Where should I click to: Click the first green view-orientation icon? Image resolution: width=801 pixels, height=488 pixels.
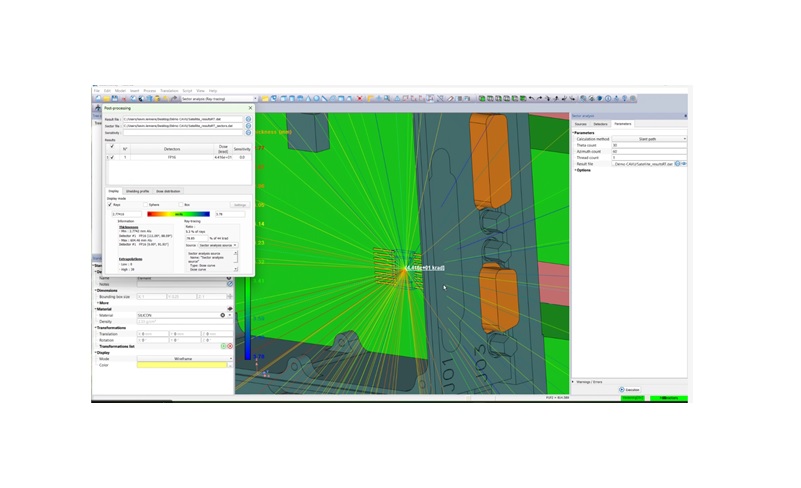482,99
